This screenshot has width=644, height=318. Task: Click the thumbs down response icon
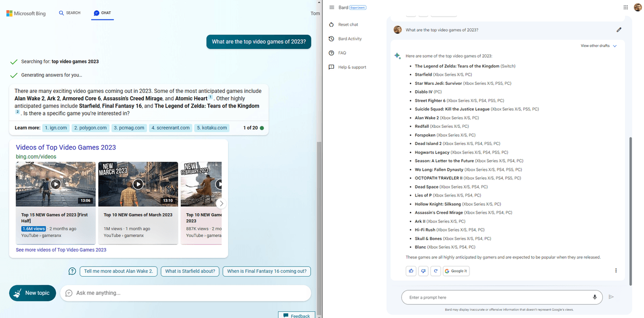click(x=423, y=271)
